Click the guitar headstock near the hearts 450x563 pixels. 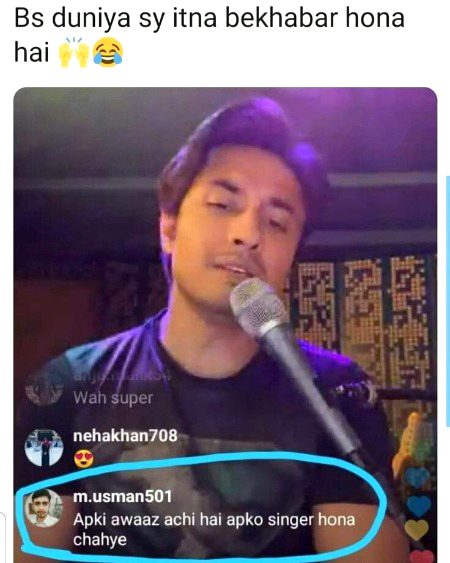[x=408, y=443]
